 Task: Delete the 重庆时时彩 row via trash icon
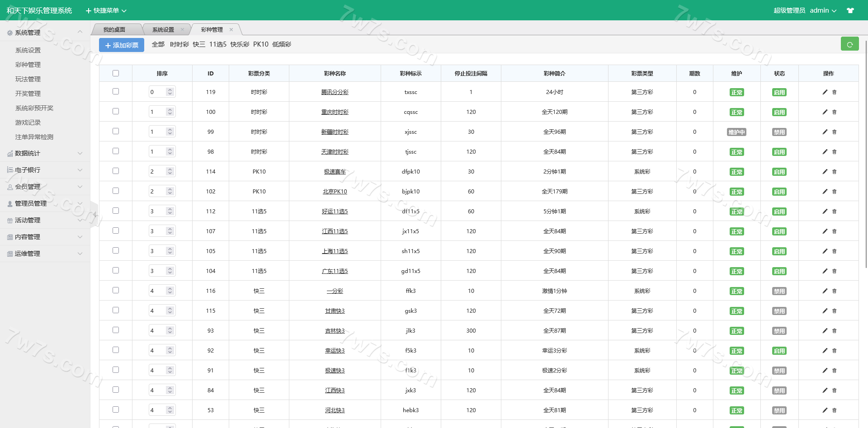[835, 112]
